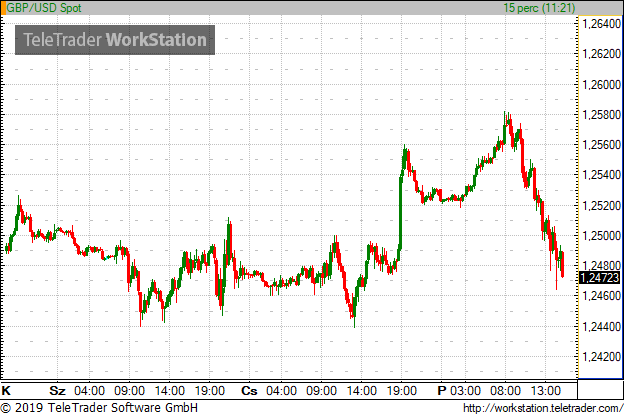Open the workstation.teletrader.com link
Viewport: 624px width, 417px height.
[x=543, y=408]
